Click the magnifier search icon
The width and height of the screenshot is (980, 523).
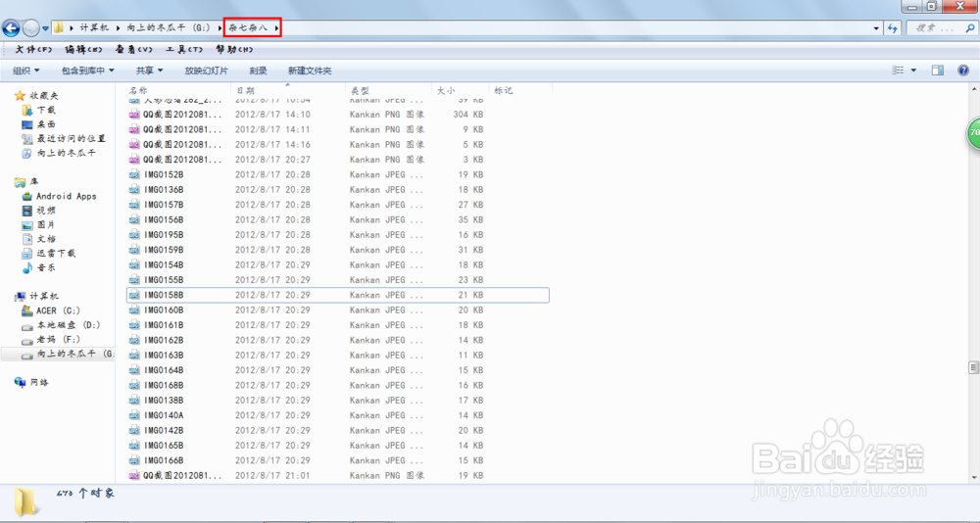(x=969, y=28)
